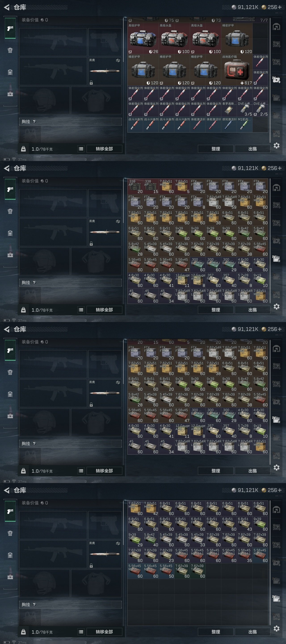
Task: Select the .338 AP ammo stack of 15
Action: (151, 186)
